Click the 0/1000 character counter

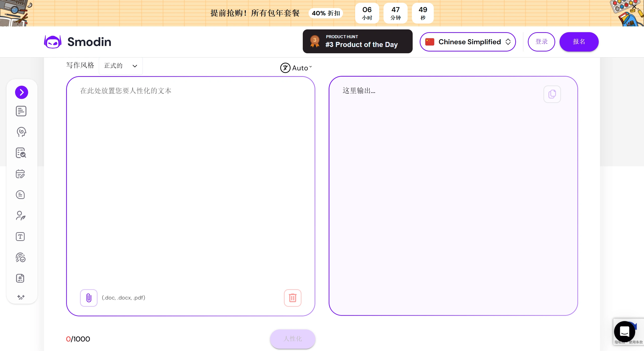pyautogui.click(x=78, y=339)
